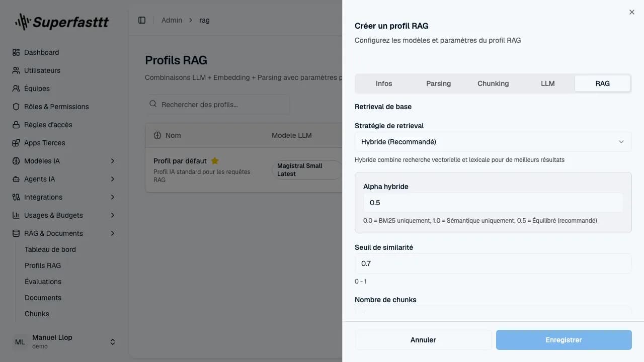Switch to the Parsing tab
The height and width of the screenshot is (362, 644).
pos(439,83)
